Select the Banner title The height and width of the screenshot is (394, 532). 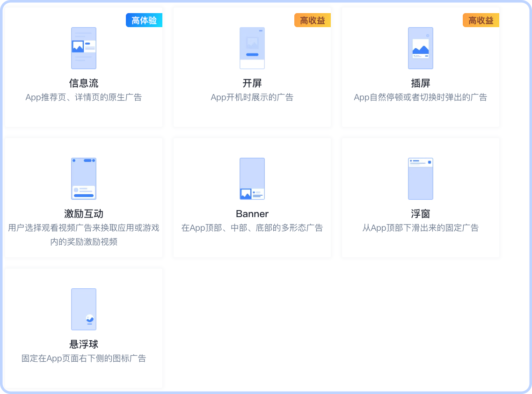click(x=252, y=214)
